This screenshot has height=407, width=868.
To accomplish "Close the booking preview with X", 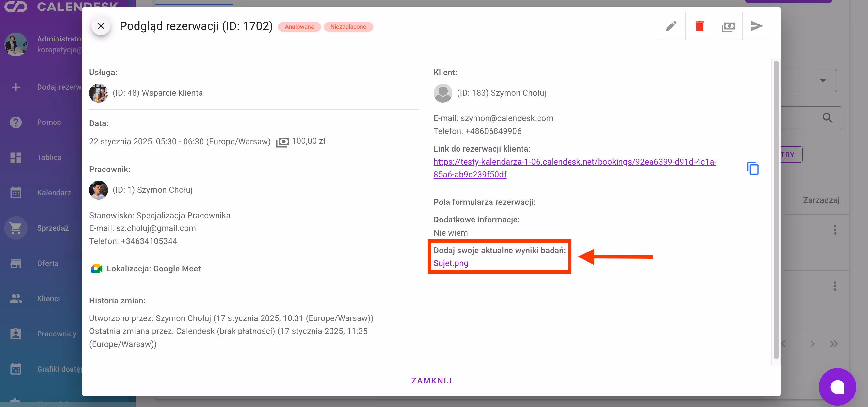I will [x=101, y=26].
